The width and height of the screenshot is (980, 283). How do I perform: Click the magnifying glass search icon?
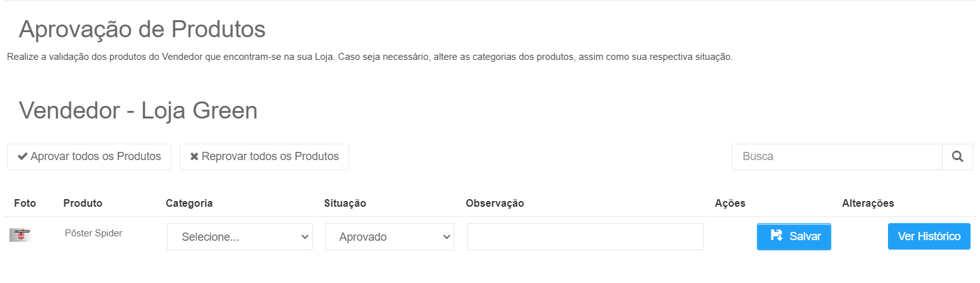tap(958, 157)
